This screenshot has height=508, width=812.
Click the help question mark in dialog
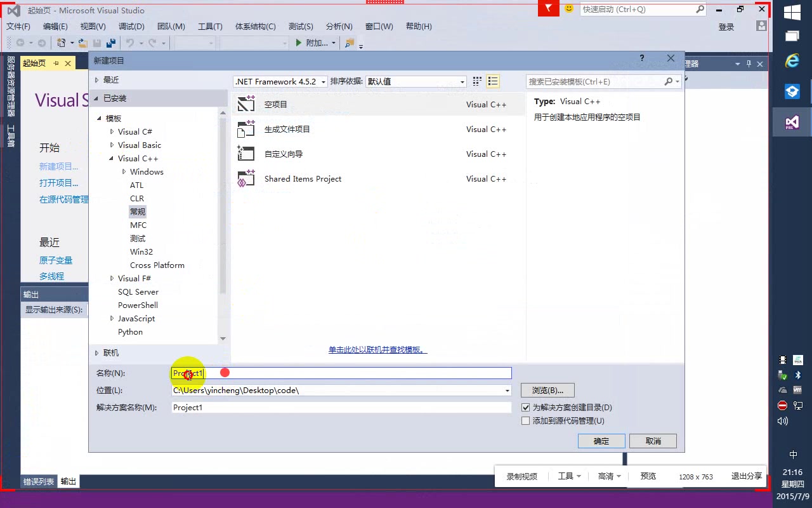click(x=642, y=58)
